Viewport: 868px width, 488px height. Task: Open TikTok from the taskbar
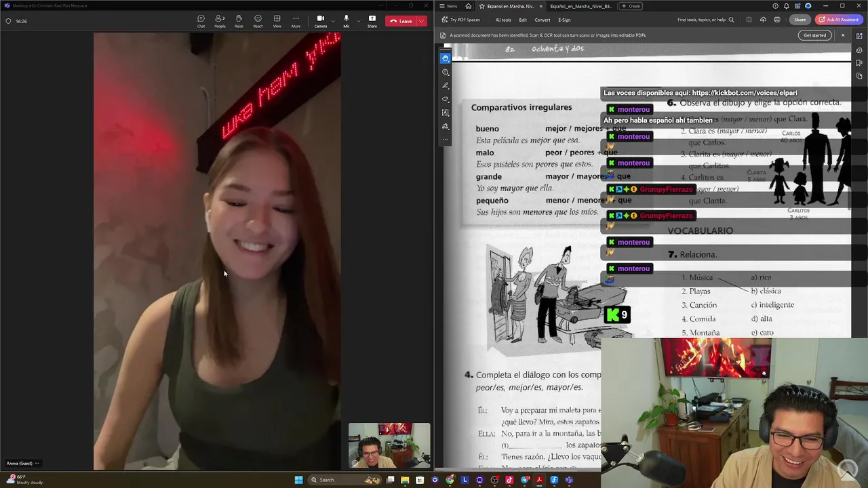tap(509, 480)
